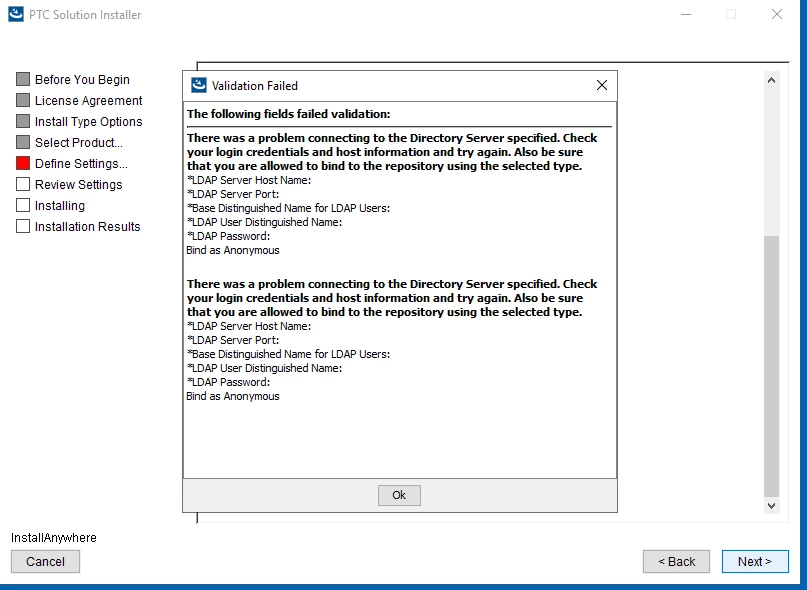The width and height of the screenshot is (807, 590).
Task: Click the second '*LDAP Server Host Name:' line
Action: click(x=249, y=326)
